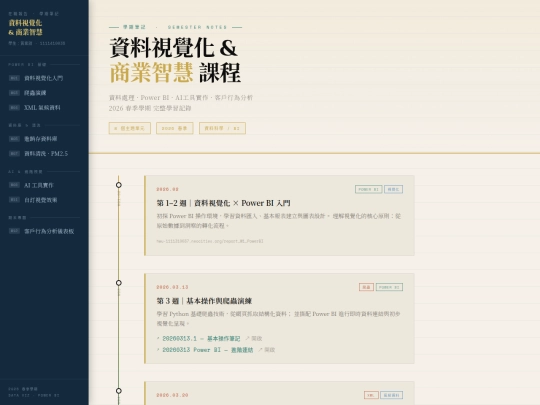Click the date 2026.03.20
This screenshot has width=540, height=405.
(x=172, y=395)
